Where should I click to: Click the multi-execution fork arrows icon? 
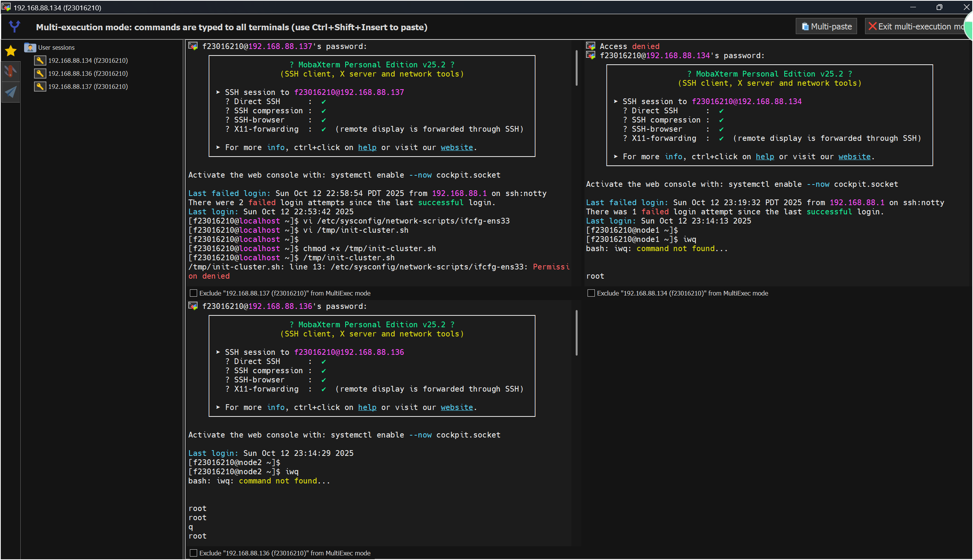(15, 26)
